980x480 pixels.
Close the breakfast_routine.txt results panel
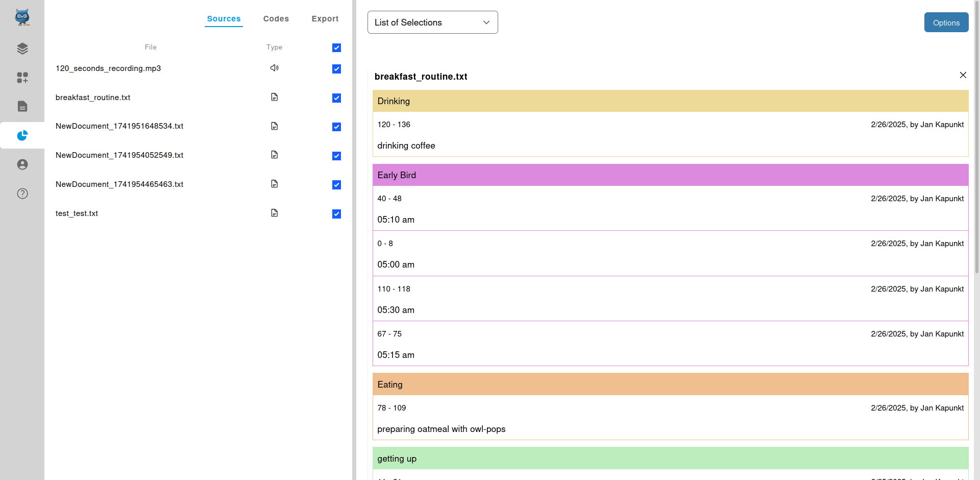coord(963,75)
